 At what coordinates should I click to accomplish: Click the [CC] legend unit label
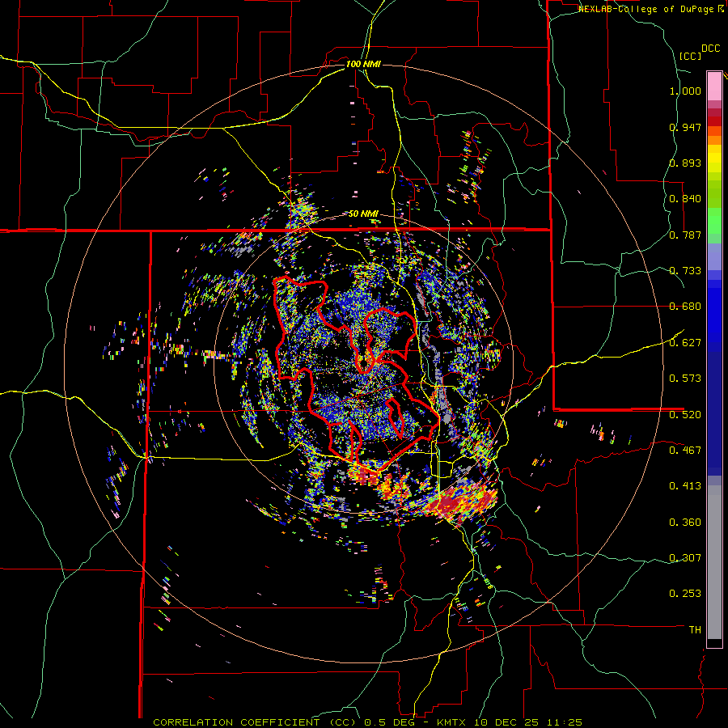coord(690,56)
